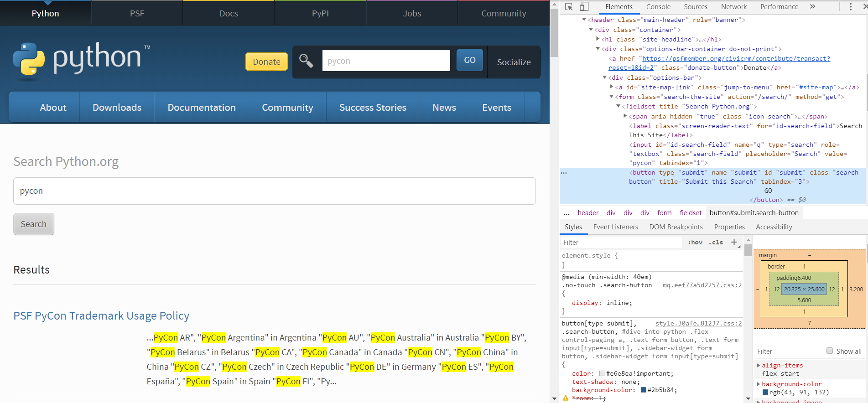Open the mq.eef77a5d2257.css:2 source link
The height and width of the screenshot is (403, 868).
(702, 285)
